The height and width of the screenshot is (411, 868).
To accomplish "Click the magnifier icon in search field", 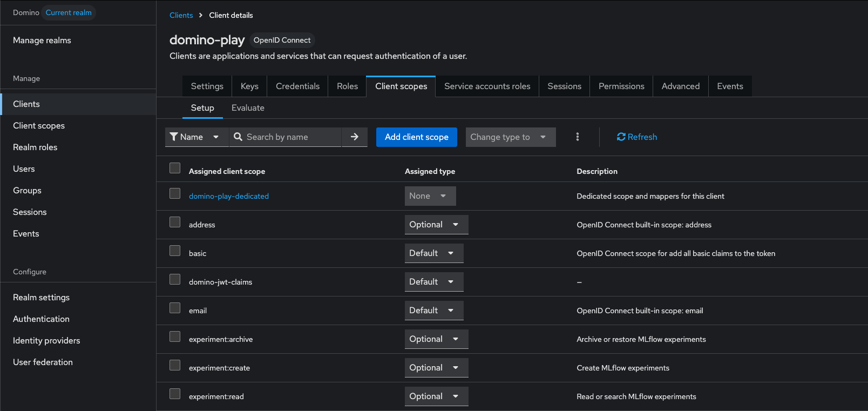I will (x=238, y=137).
